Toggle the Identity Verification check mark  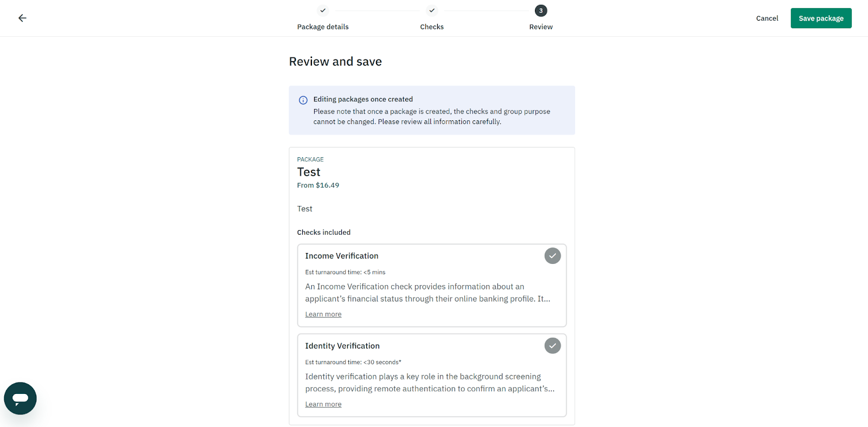coord(552,346)
